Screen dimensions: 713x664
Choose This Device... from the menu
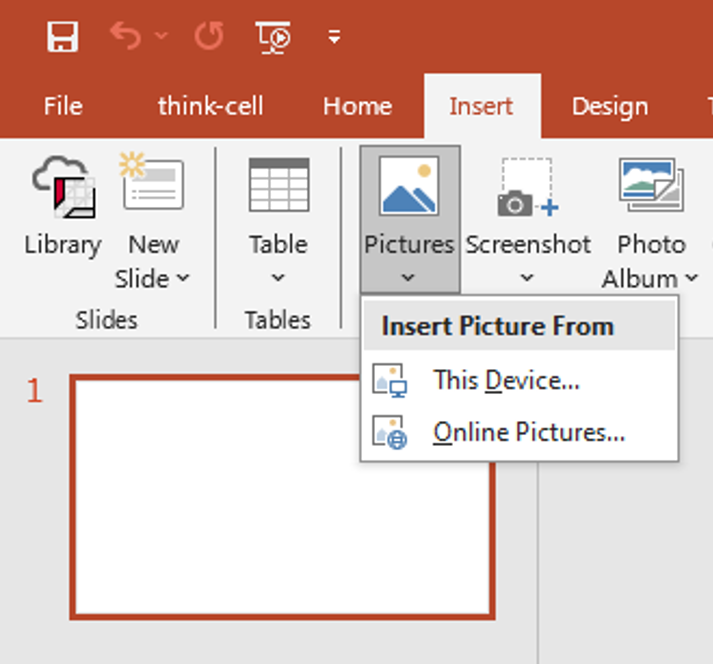point(519,380)
